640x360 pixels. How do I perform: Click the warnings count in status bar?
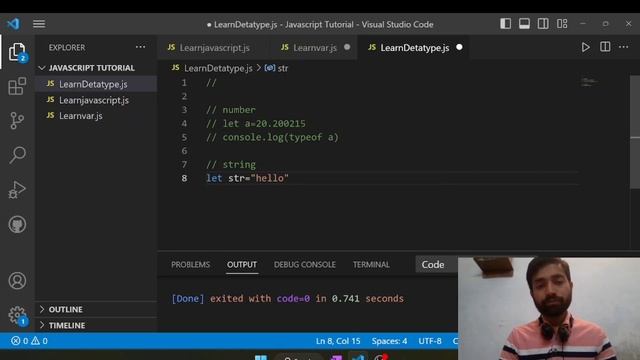(40, 341)
